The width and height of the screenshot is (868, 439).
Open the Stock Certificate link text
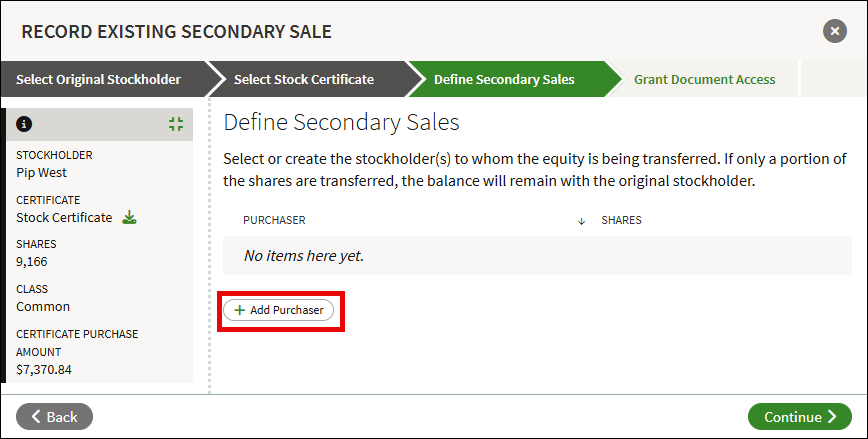coord(64,218)
